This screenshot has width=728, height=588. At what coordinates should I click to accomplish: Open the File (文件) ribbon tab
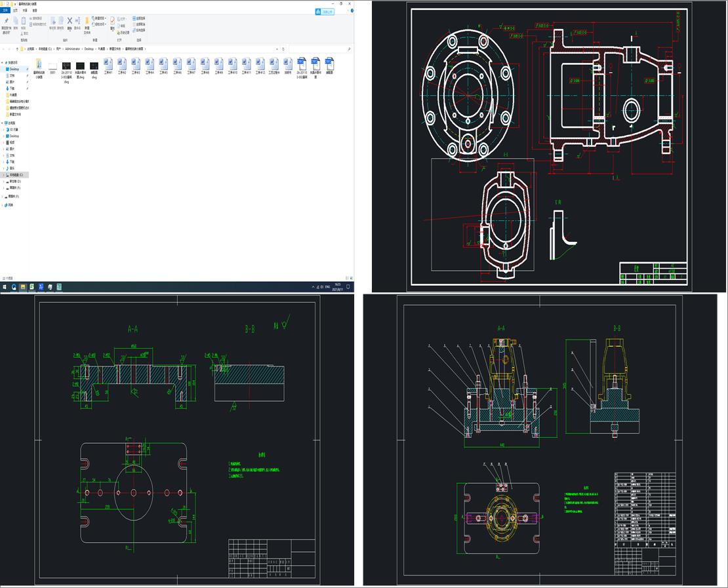(x=5, y=10)
